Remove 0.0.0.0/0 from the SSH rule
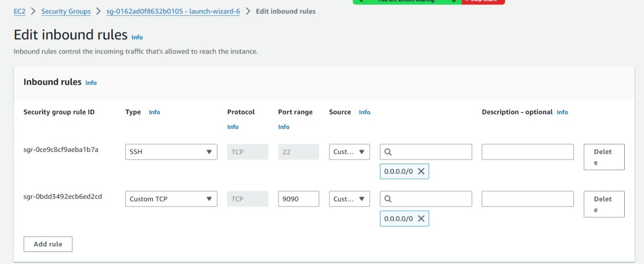The width and height of the screenshot is (644, 264). pos(421,171)
